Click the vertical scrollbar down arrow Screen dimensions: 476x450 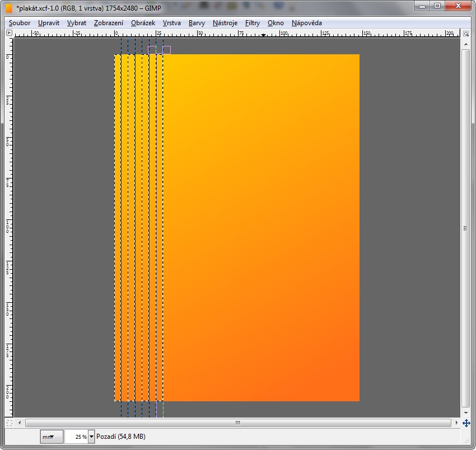point(466,412)
